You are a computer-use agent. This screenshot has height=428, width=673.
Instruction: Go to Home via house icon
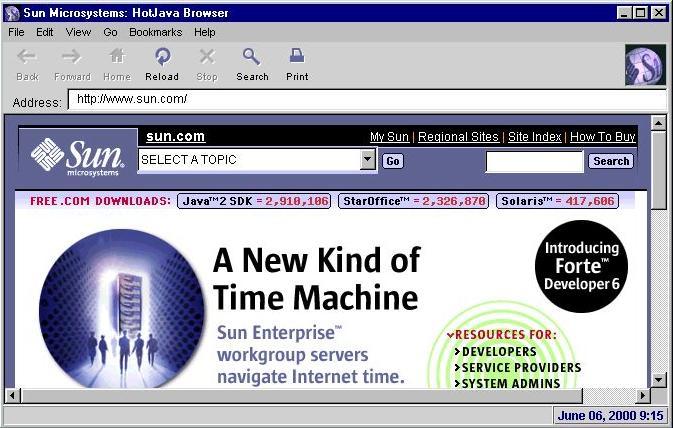pos(117,56)
